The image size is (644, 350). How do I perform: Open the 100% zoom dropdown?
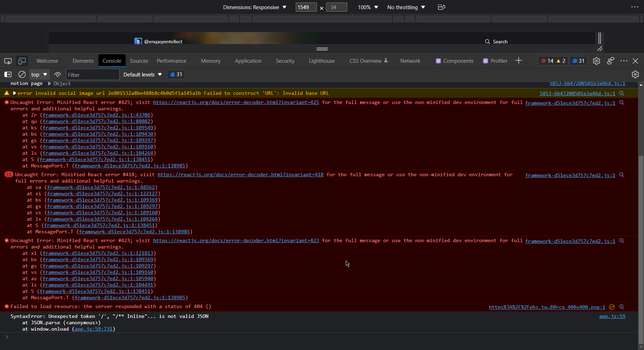[368, 7]
